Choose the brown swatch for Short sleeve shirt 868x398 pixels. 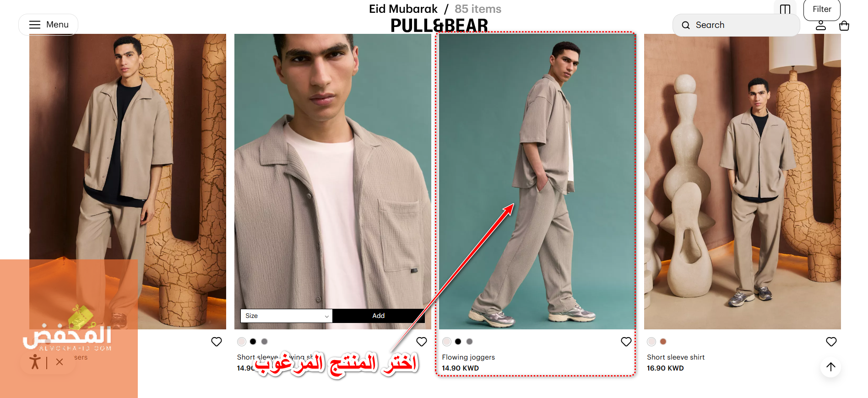coord(663,341)
